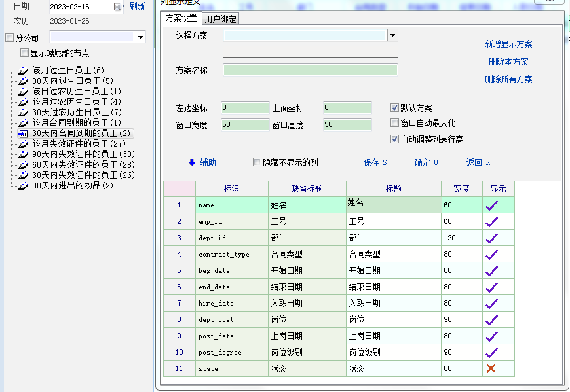Open the 选择方案 dropdown list
The image size is (570, 392).
(x=392, y=35)
